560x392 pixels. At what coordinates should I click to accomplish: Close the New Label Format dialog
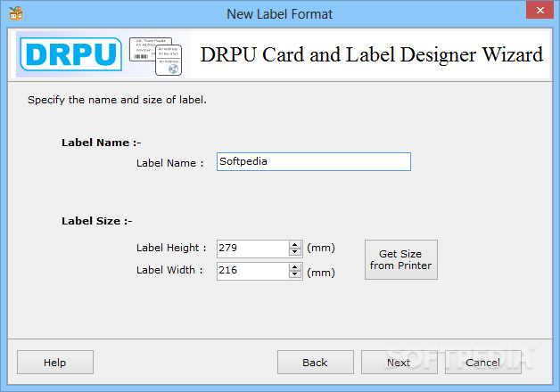point(539,10)
